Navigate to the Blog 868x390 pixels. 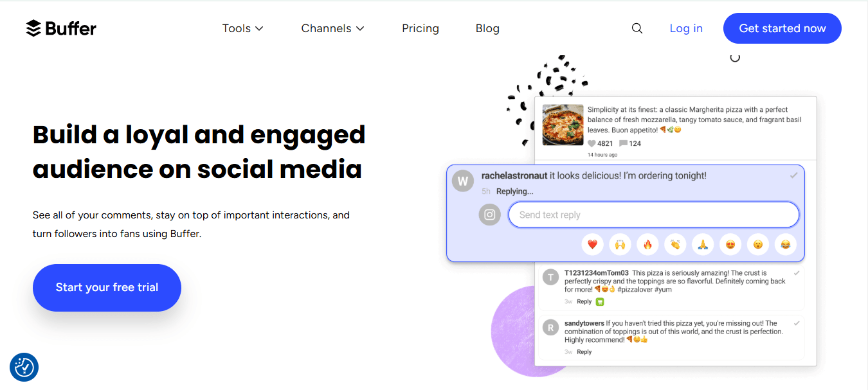pos(487,28)
